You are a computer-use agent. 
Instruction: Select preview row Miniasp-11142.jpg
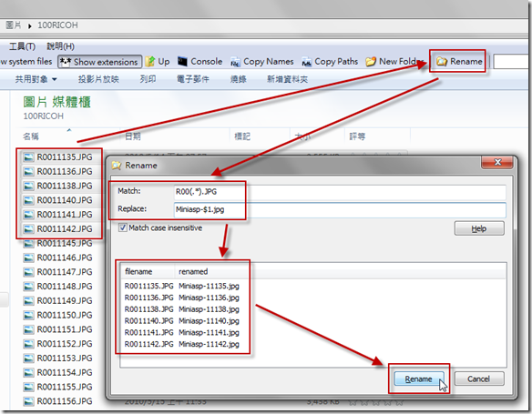pyautogui.click(x=209, y=344)
